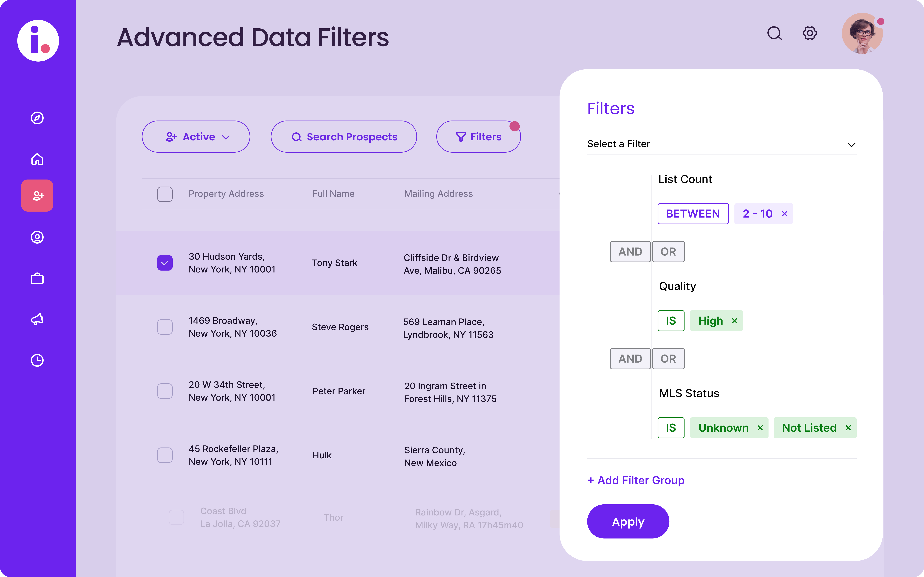Select AND between List Count and Quality

pos(630,252)
